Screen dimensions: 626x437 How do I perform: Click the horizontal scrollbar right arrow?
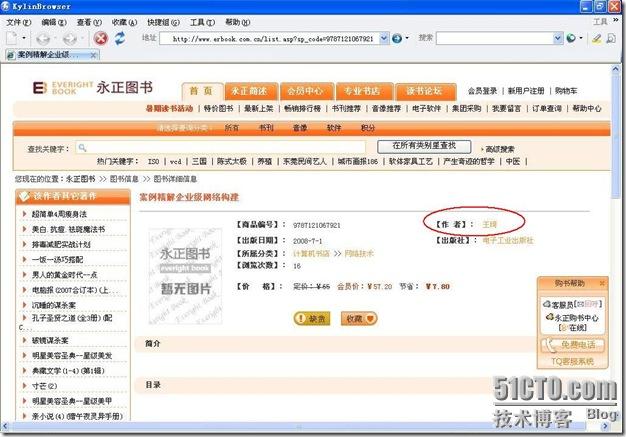(606, 426)
